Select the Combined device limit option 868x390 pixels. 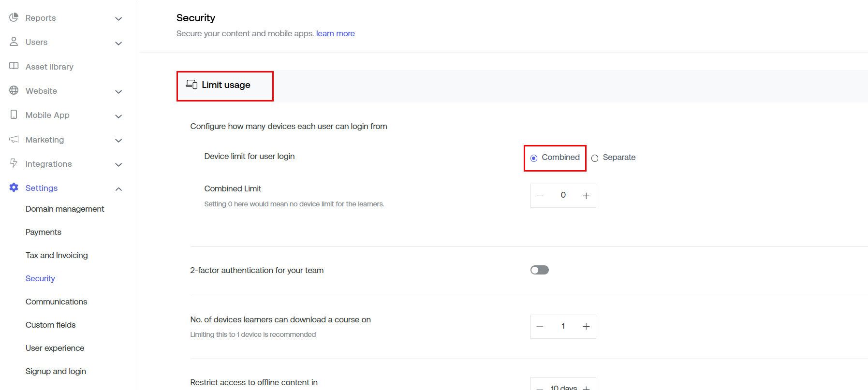[534, 158]
